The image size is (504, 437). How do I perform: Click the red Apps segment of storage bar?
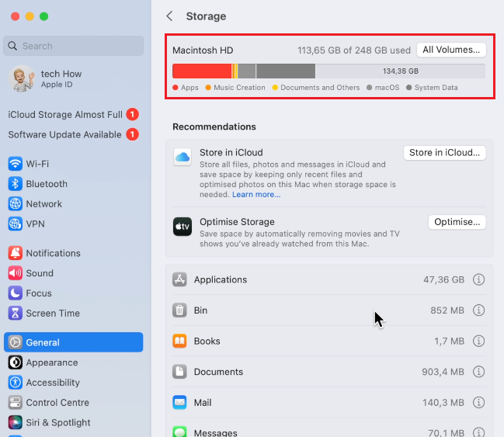pyautogui.click(x=202, y=71)
